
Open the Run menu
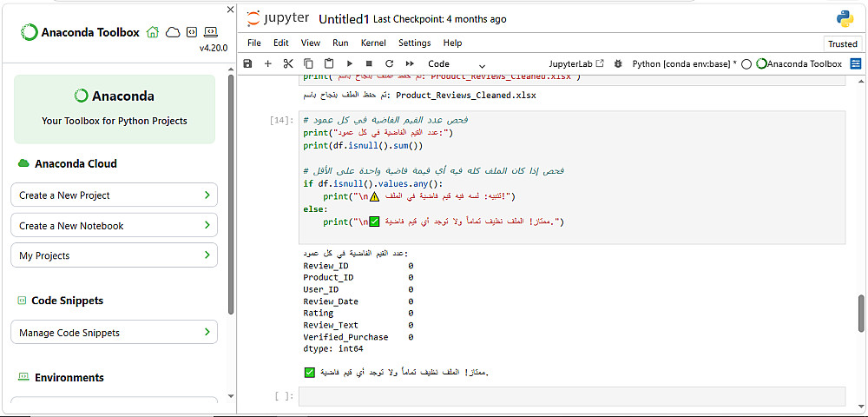pyautogui.click(x=340, y=43)
